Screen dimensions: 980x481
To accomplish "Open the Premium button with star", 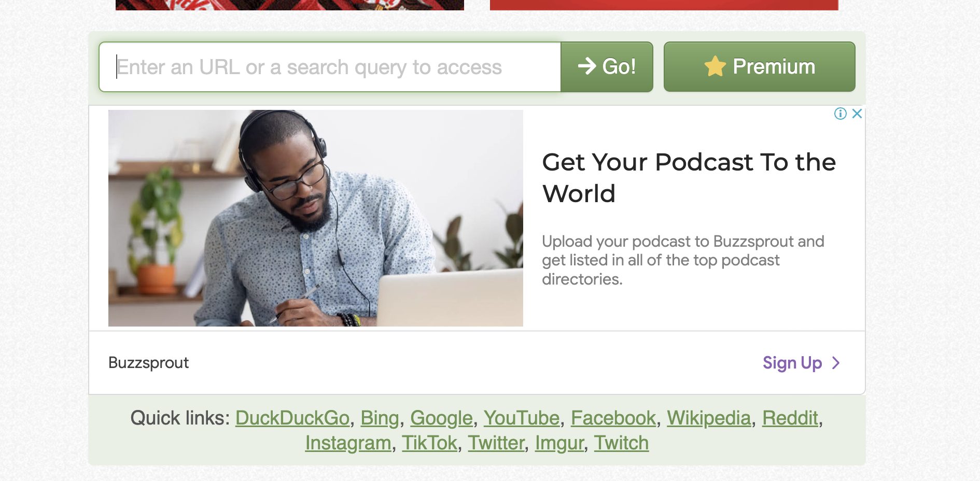I will point(759,67).
